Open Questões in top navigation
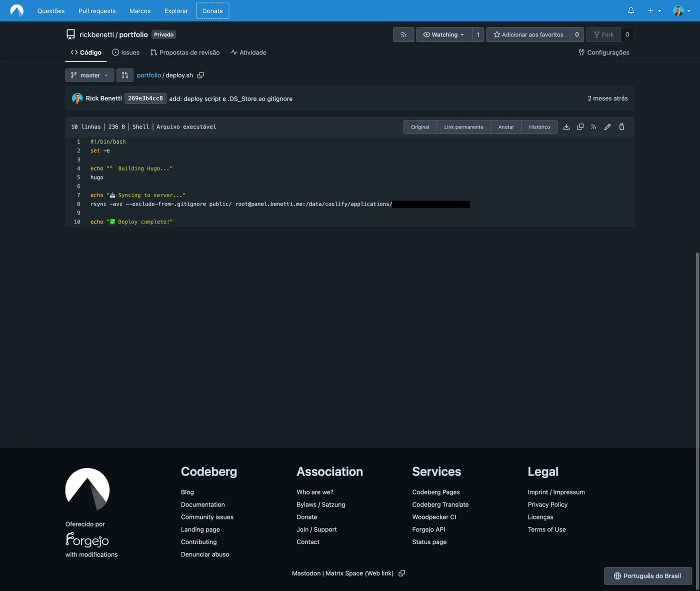 point(51,10)
